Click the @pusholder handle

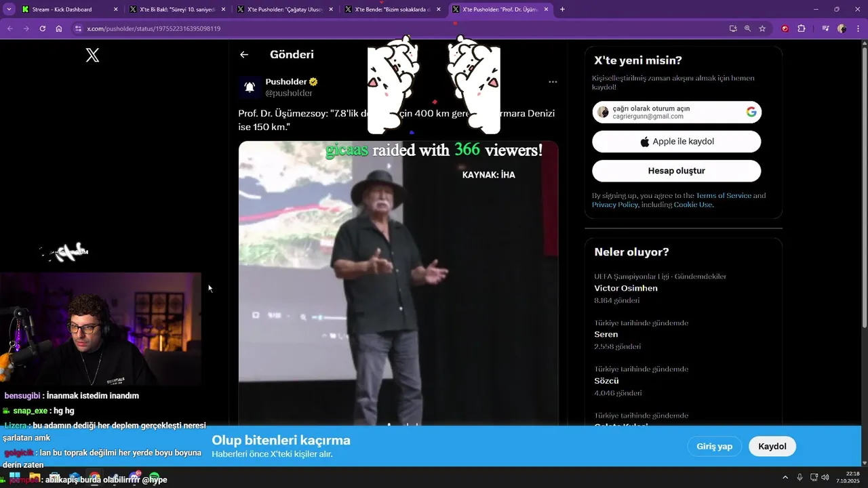[289, 93]
